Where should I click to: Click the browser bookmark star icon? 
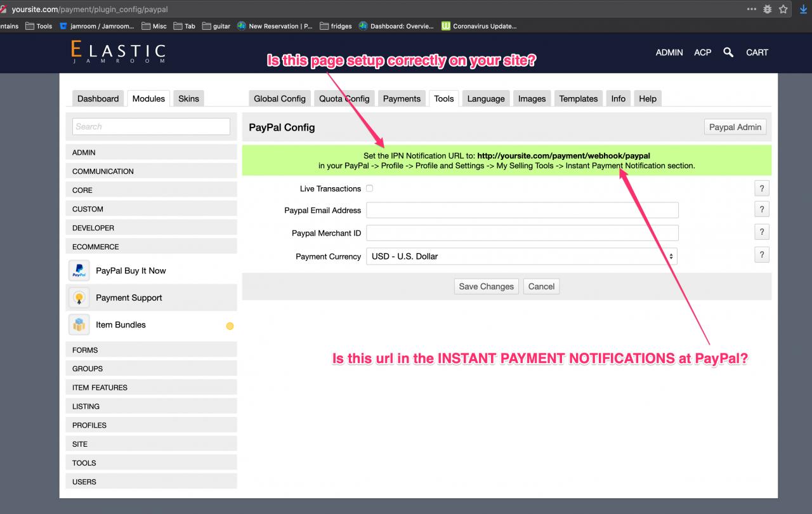point(783,10)
